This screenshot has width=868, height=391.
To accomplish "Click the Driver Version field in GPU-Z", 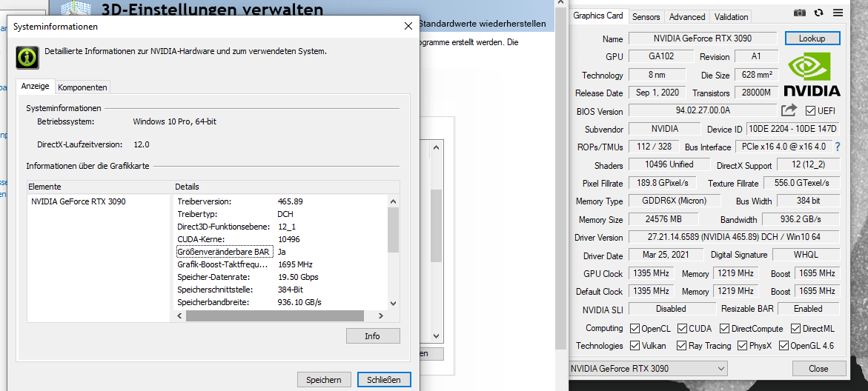I will point(734,237).
